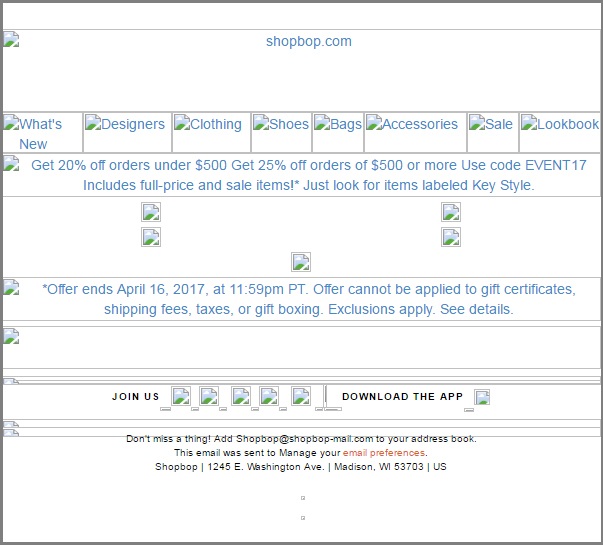Click fourth social icon after JOIN US
This screenshot has width=603, height=545.
coord(269,396)
